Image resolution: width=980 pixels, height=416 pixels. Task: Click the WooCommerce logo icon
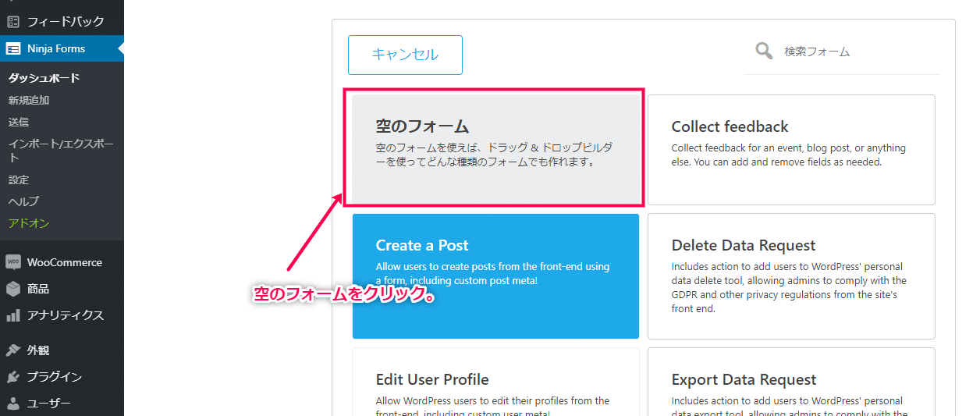[x=13, y=262]
